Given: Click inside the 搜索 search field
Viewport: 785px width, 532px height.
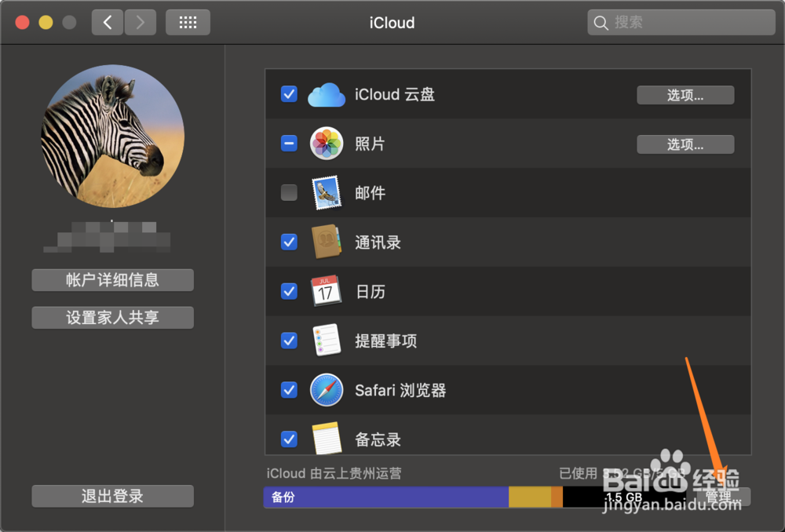Looking at the screenshot, I should [680, 22].
